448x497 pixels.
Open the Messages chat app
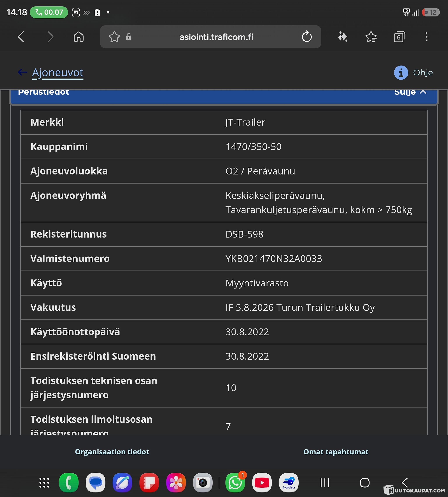(x=96, y=483)
